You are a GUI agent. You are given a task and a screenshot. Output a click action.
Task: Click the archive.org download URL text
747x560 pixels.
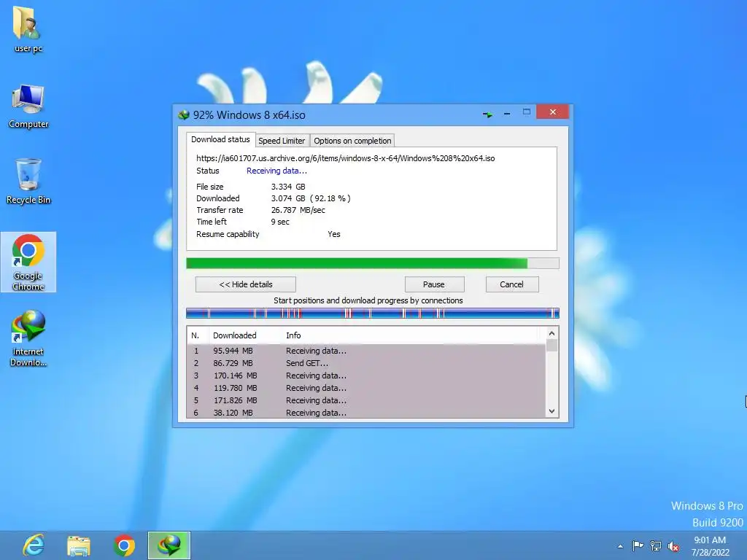coord(345,158)
